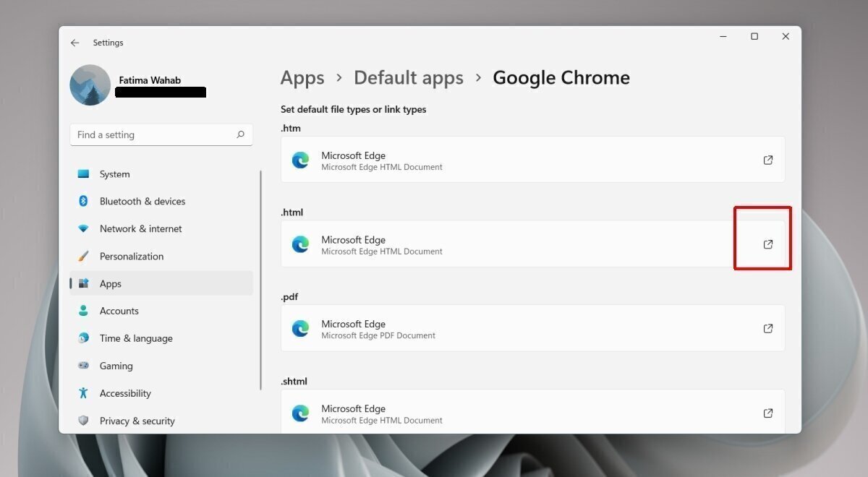The width and height of the screenshot is (868, 477).
Task: Select Network & internet in the sidebar
Action: point(140,228)
